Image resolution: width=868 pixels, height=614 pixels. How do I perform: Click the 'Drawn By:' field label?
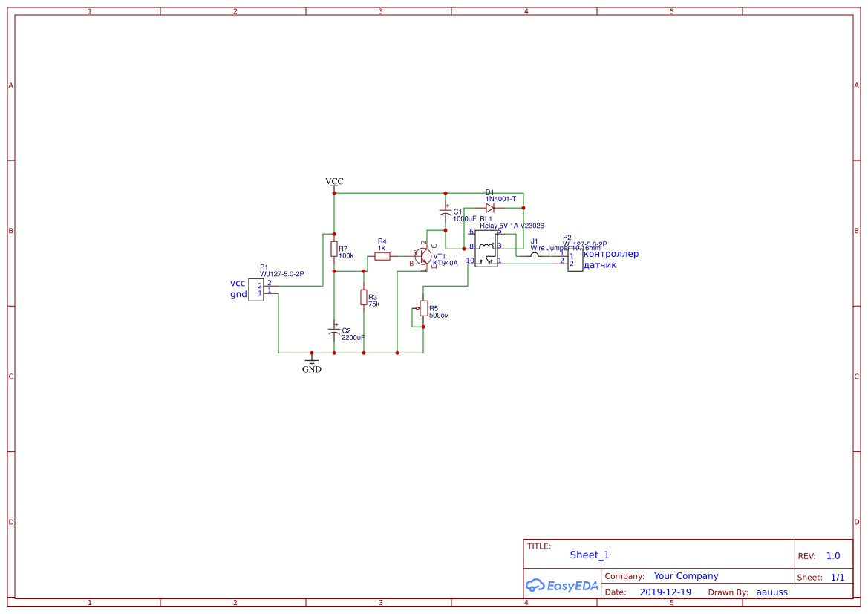[728, 592]
